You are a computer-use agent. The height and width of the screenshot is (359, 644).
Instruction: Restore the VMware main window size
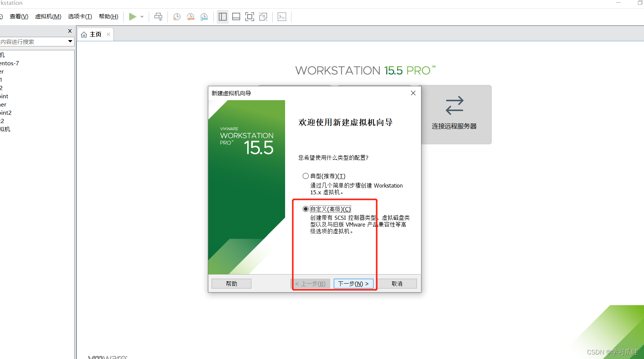point(640,3)
